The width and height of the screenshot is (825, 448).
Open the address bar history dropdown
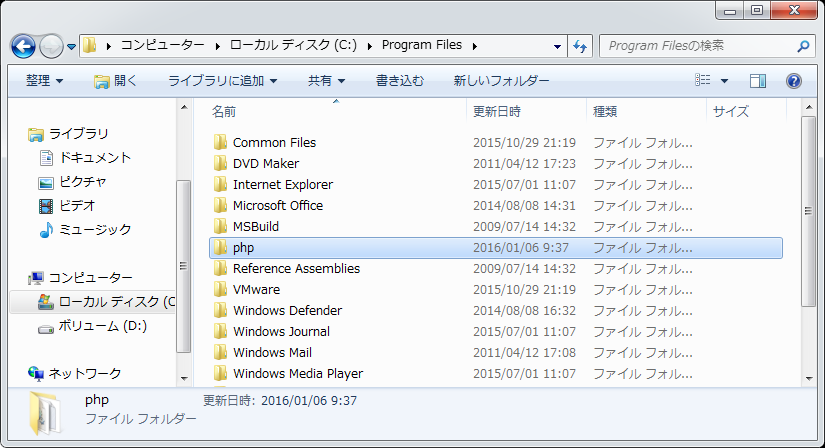(557, 46)
